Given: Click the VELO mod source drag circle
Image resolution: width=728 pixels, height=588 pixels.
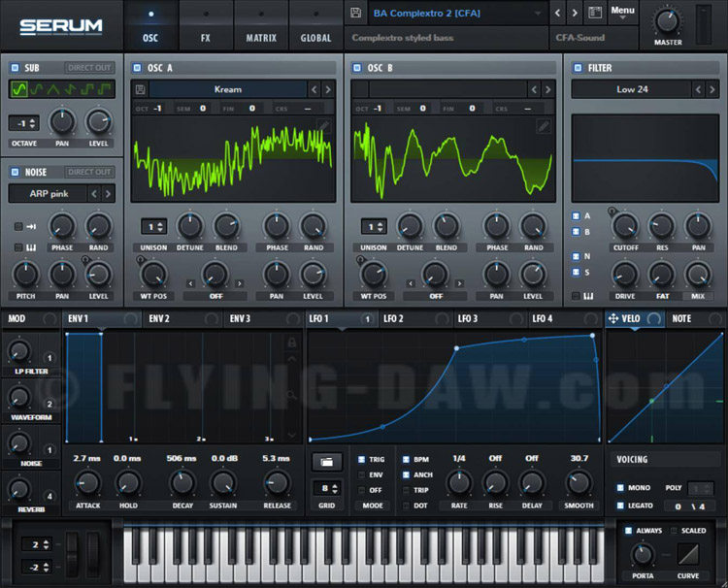Looking at the screenshot, I should 654,318.
